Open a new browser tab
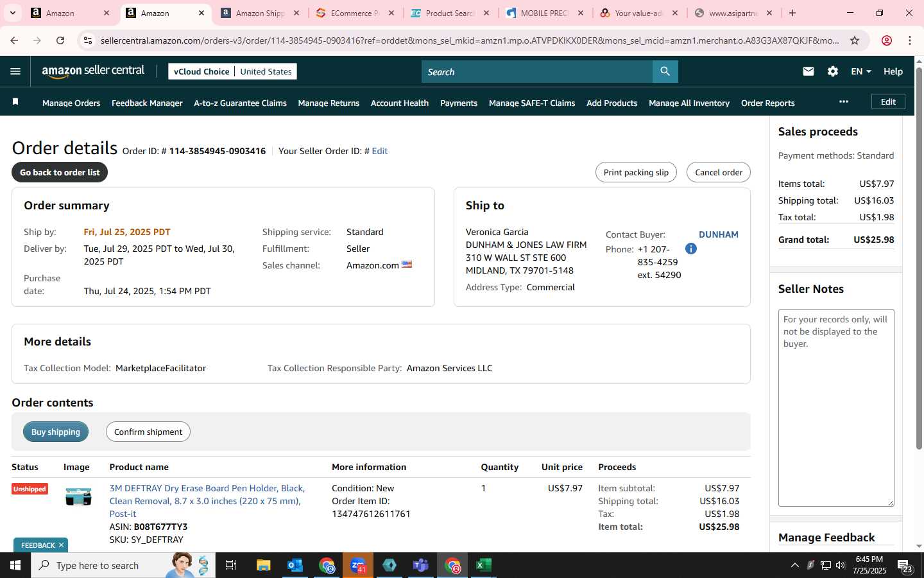924x578 pixels. tap(792, 13)
